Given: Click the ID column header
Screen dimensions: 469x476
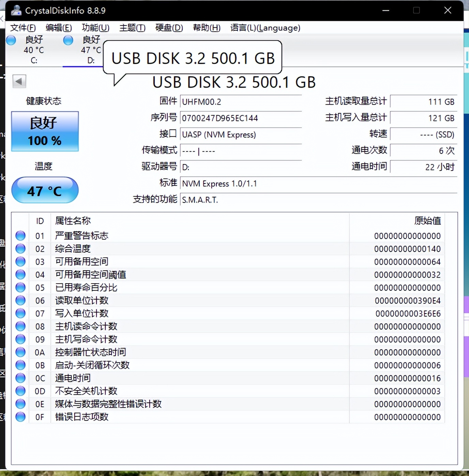Looking at the screenshot, I should [40, 221].
